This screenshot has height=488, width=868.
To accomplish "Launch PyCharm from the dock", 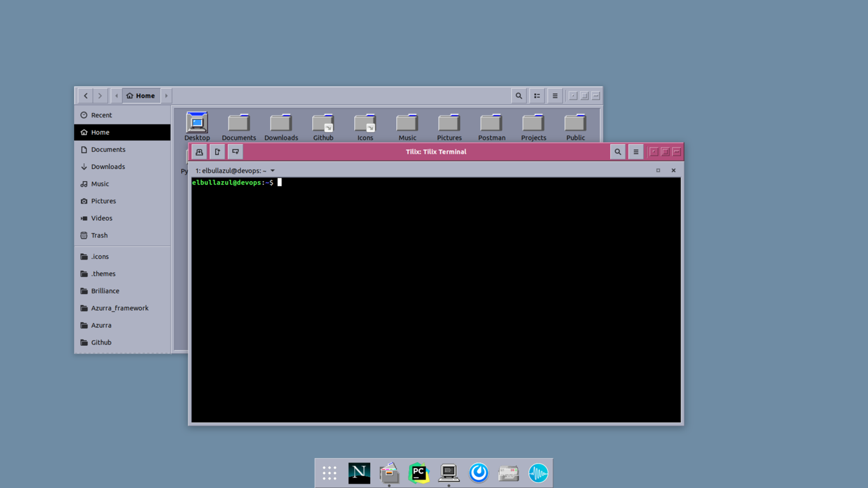I will tap(419, 473).
